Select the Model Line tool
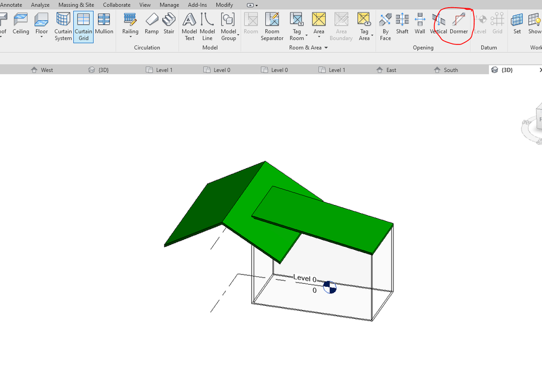 click(x=207, y=27)
